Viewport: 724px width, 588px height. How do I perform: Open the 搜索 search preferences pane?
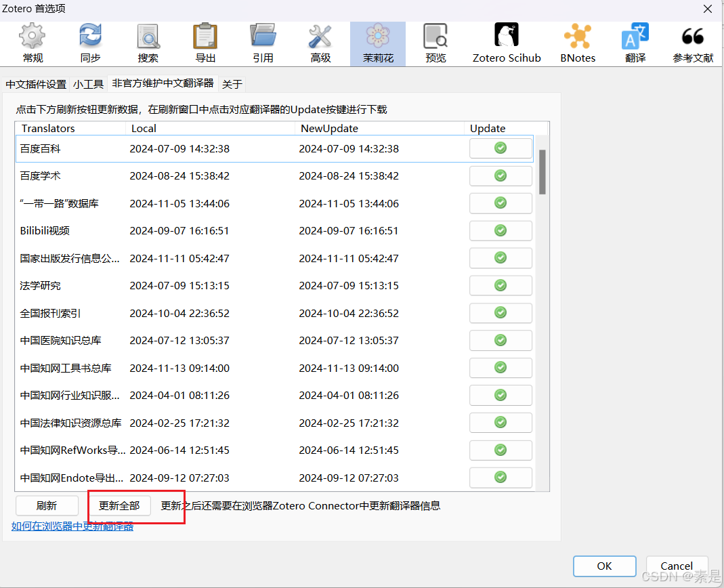pos(148,44)
